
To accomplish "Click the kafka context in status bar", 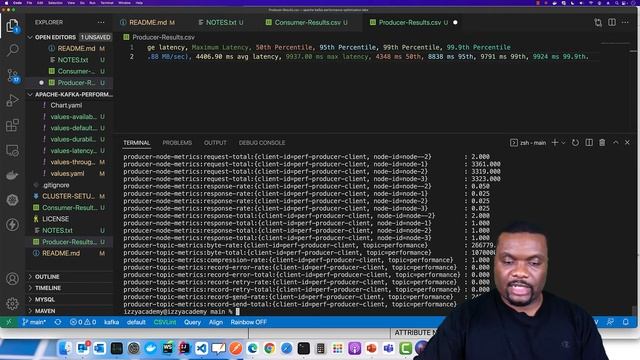I will click(x=111, y=322).
